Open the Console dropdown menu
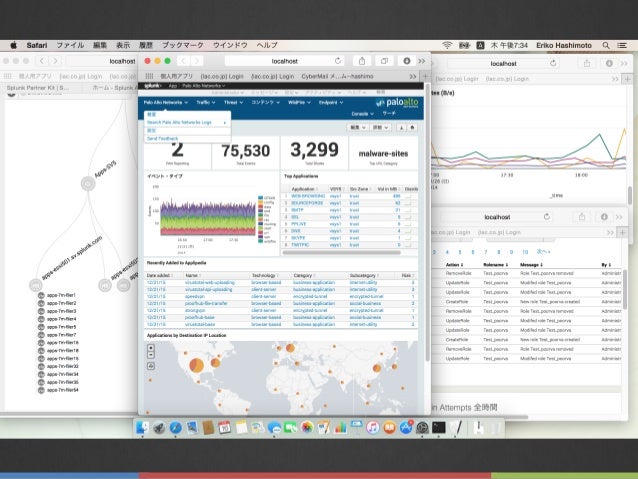This screenshot has height=479, width=638. pos(362,114)
